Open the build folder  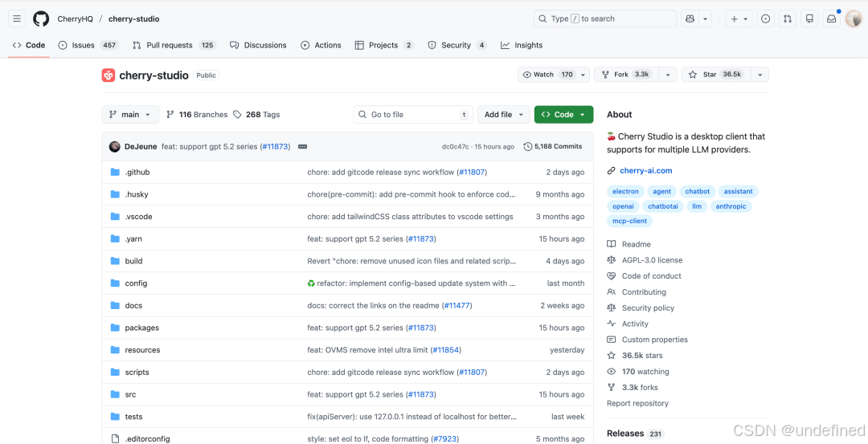coord(133,261)
